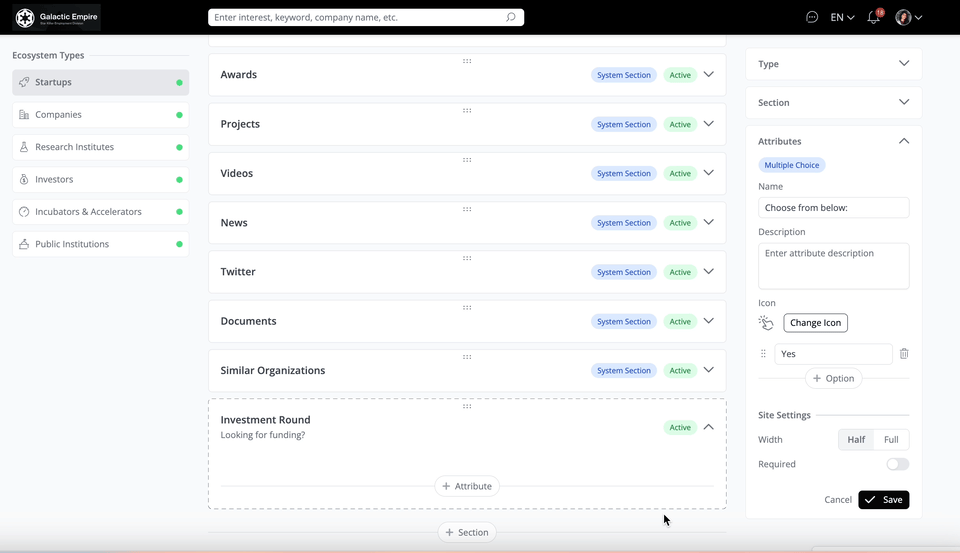
Task: Click the Change Icon button
Action: click(815, 323)
